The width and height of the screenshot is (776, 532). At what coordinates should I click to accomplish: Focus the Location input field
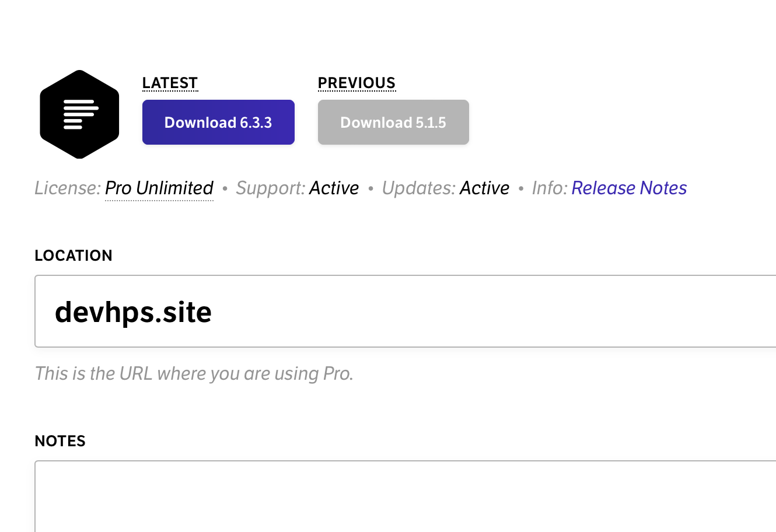tap(467, 311)
